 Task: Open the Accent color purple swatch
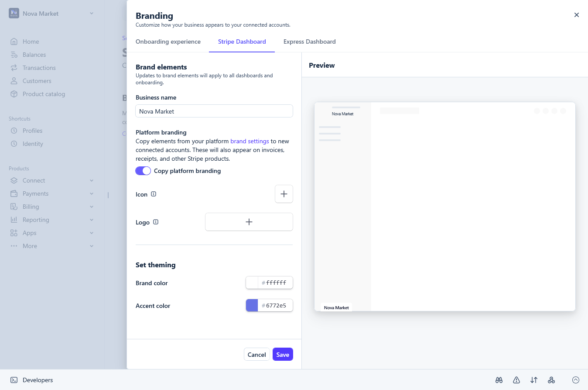[252, 306]
